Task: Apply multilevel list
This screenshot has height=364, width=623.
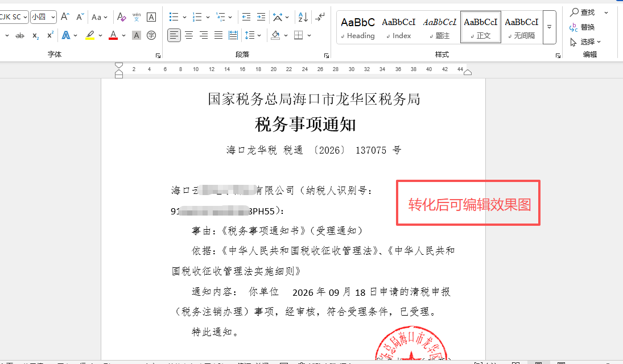Action: (221, 16)
